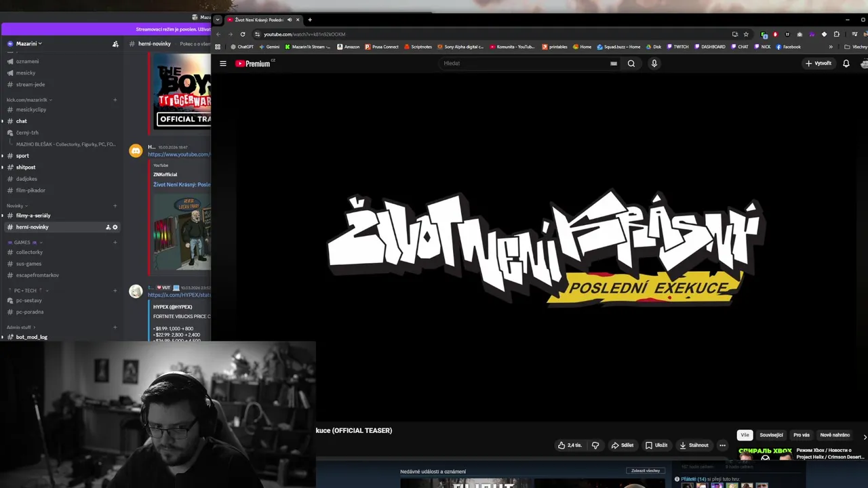Close the Život Není Krásný tab
Viewport: 868px width, 488px height.
pyautogui.click(x=298, y=20)
